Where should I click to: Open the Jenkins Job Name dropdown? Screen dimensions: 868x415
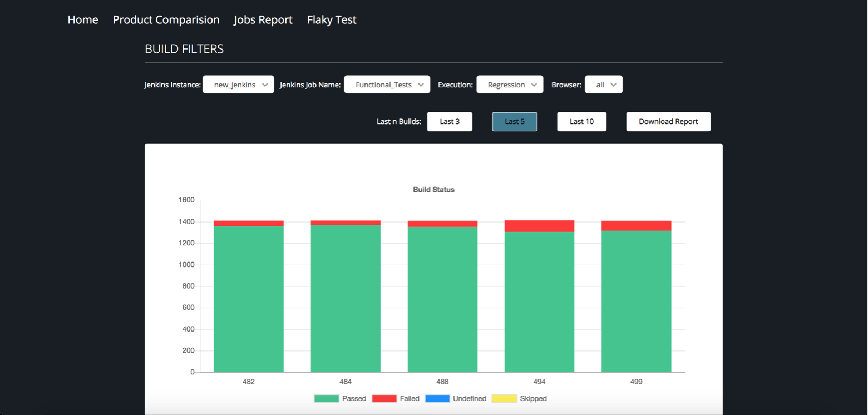coord(387,84)
